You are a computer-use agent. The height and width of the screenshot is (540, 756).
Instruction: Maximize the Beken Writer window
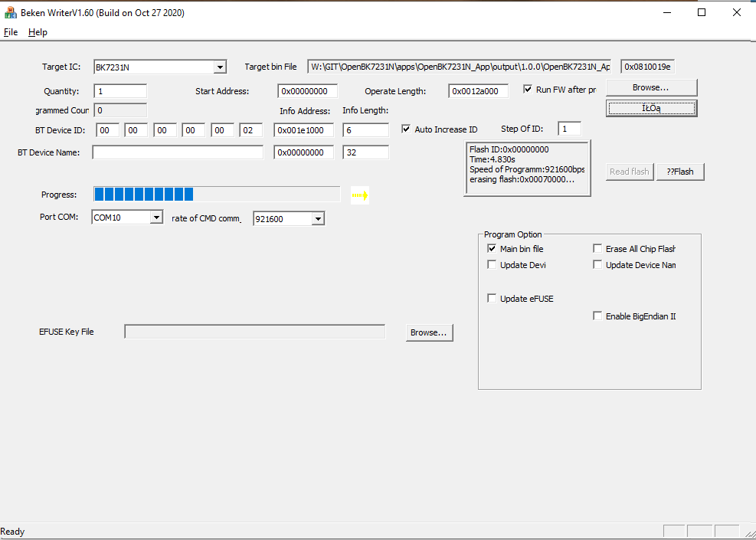pos(702,12)
